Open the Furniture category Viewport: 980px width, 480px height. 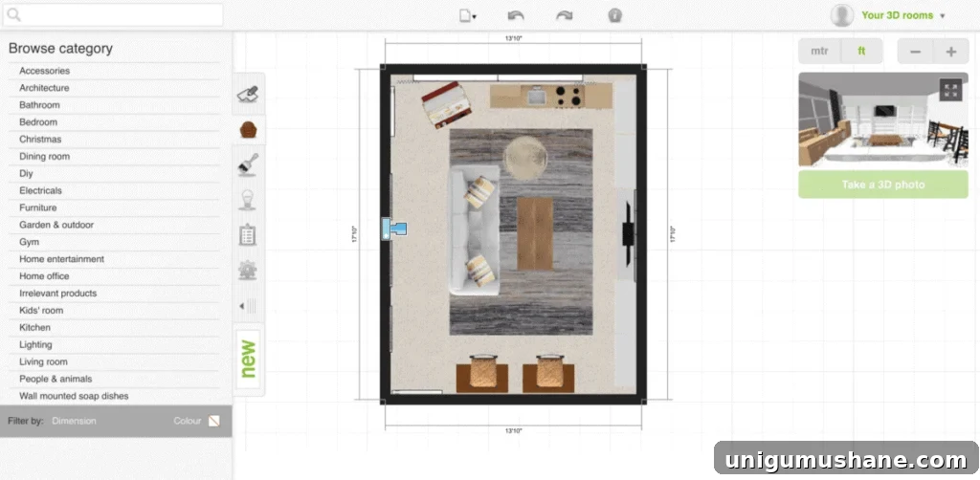click(37, 207)
